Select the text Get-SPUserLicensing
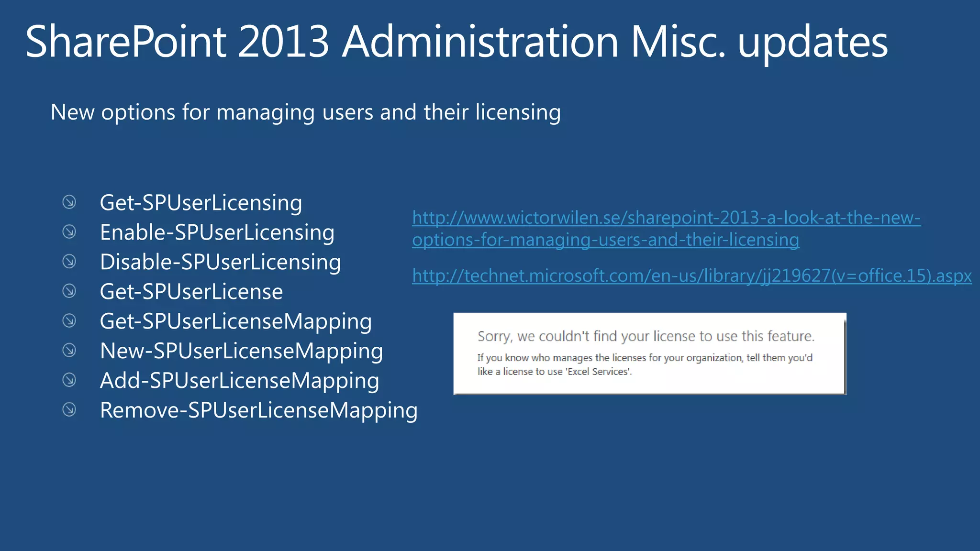 [201, 203]
